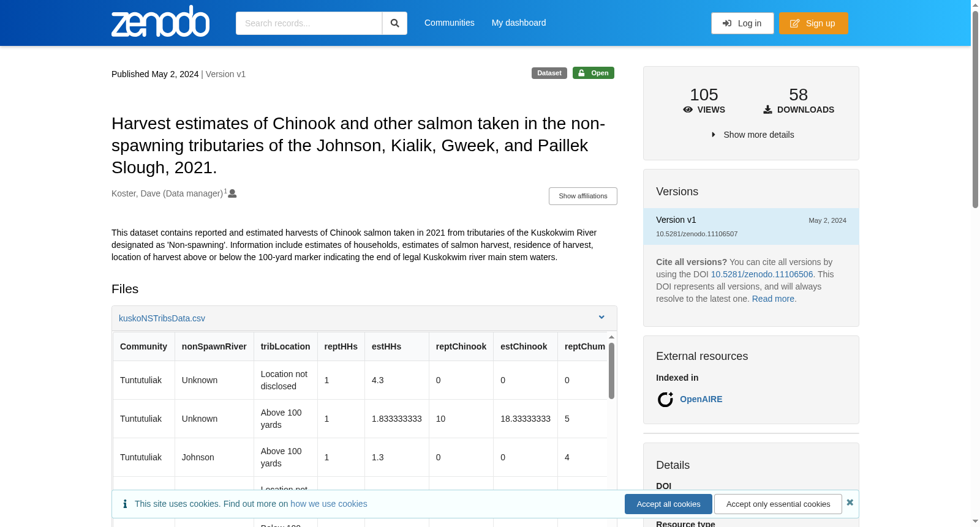The image size is (980, 527).
Task: Click the info icon in the cookie notice
Action: pyautogui.click(x=125, y=504)
